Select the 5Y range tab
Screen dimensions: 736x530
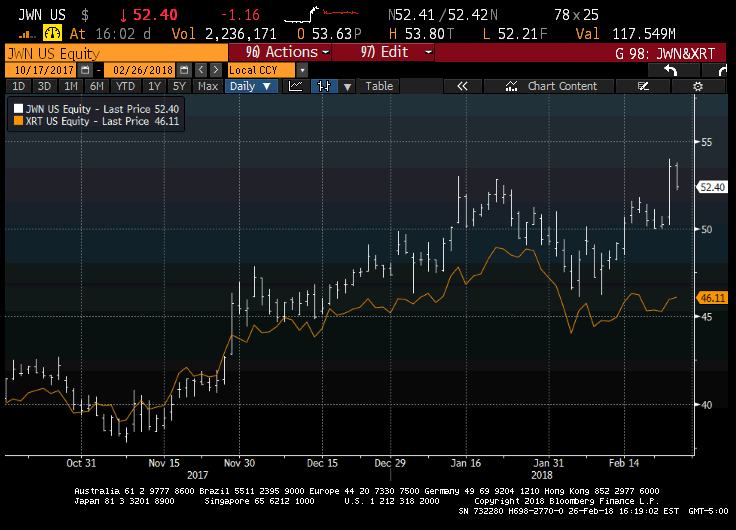[179, 86]
